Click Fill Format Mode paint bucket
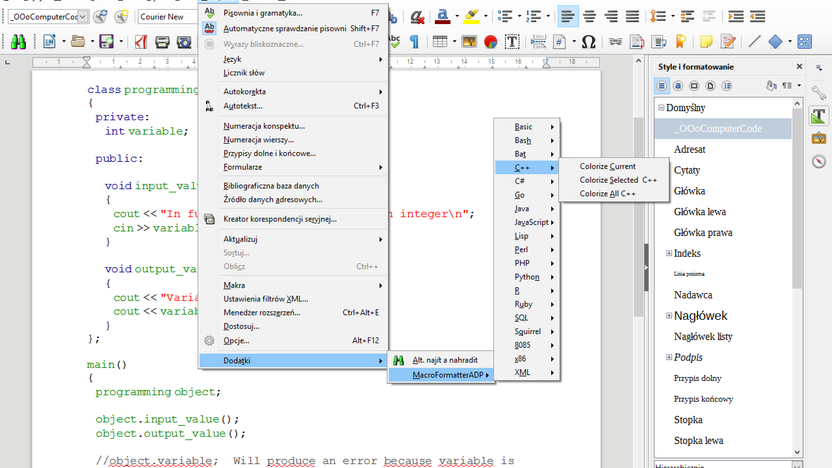The width and height of the screenshot is (832, 468). pos(771,85)
